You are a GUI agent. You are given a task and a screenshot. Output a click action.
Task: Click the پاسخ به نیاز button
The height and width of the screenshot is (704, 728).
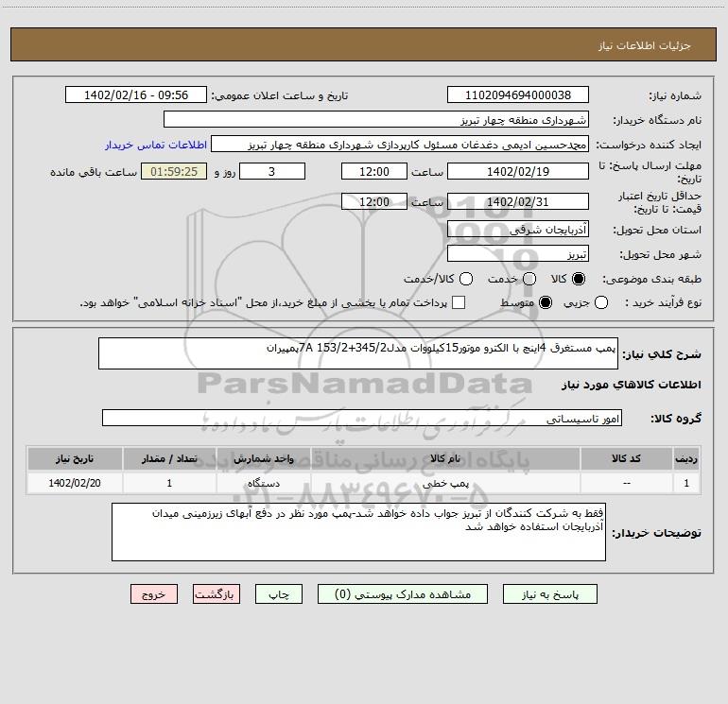[549, 594]
